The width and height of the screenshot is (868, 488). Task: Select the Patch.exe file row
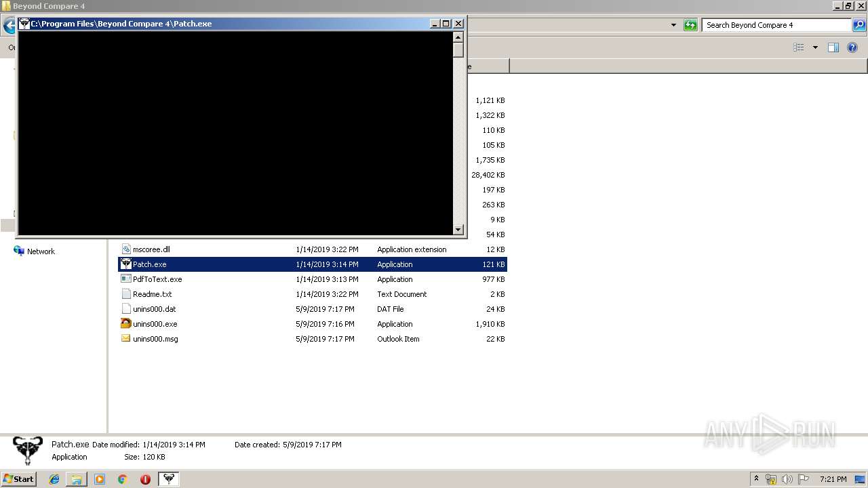coord(313,264)
